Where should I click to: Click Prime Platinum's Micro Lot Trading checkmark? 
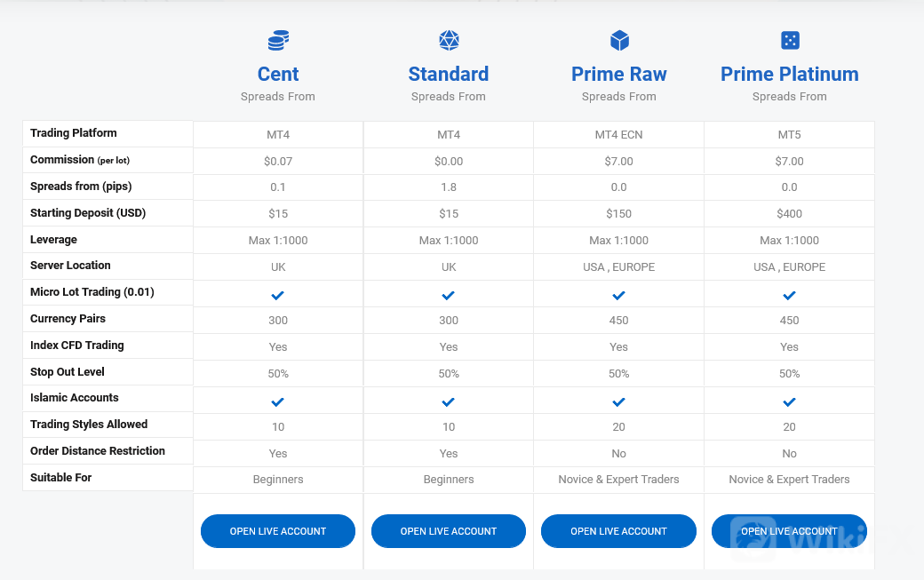[x=790, y=294]
